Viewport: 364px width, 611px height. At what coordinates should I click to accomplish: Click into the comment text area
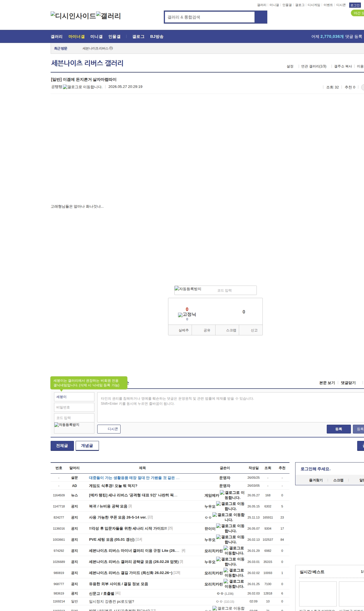click(x=231, y=407)
